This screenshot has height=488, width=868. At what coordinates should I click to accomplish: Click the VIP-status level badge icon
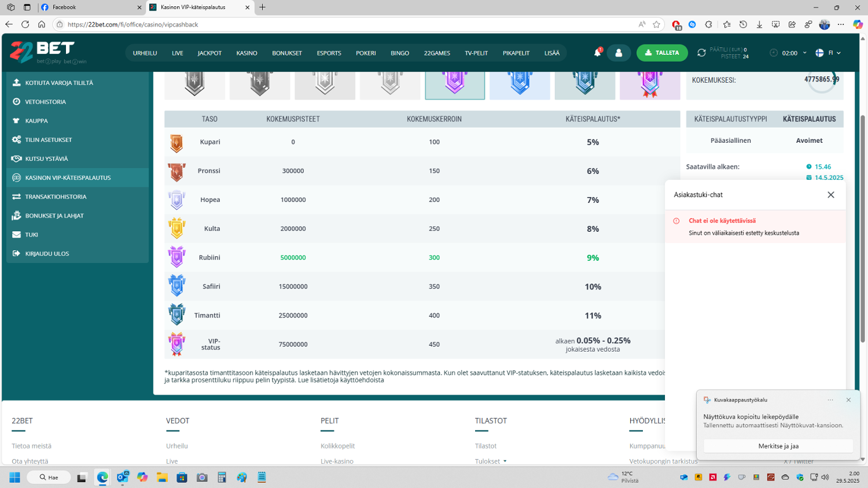click(x=176, y=344)
